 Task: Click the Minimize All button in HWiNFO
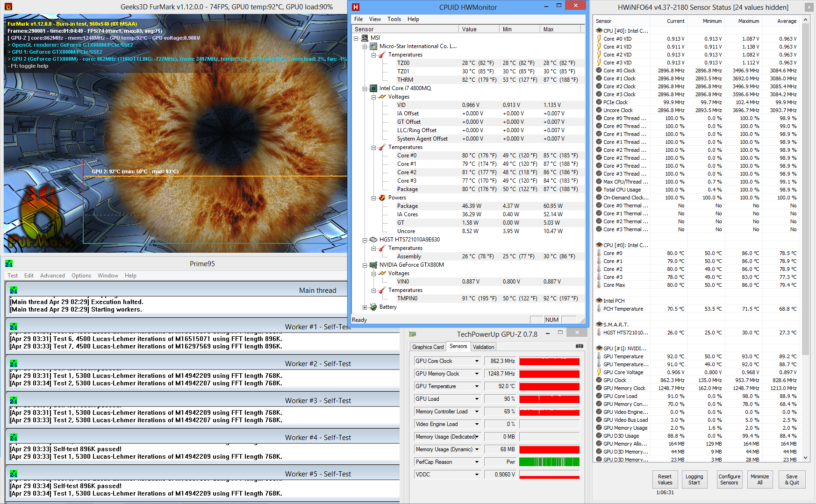click(x=760, y=480)
